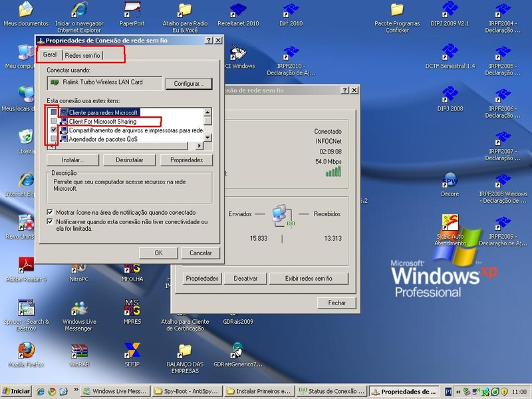
Task: Open the Iniciar start menu
Action: [x=16, y=392]
